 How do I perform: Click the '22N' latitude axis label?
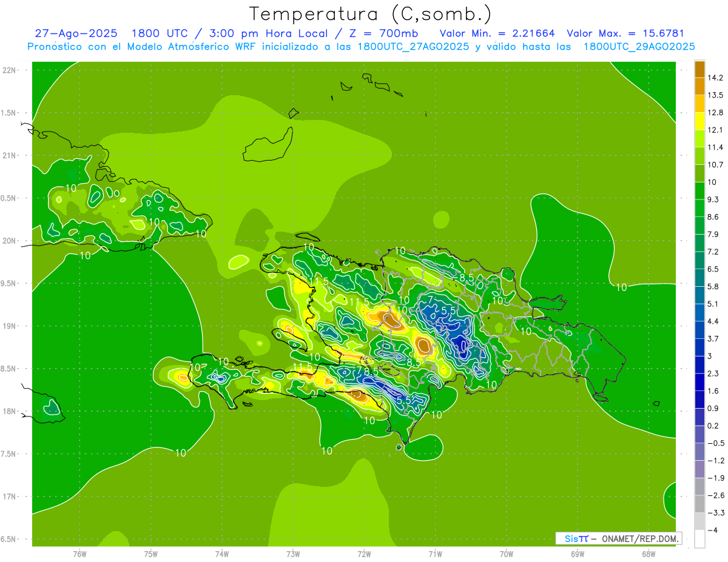pyautogui.click(x=10, y=70)
